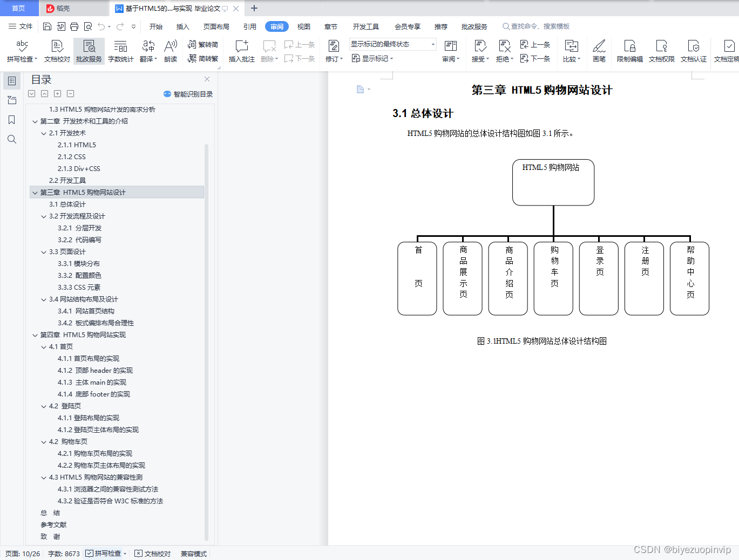The width and height of the screenshot is (739, 560).
Task: Start 朗读 read aloud
Action: (171, 51)
